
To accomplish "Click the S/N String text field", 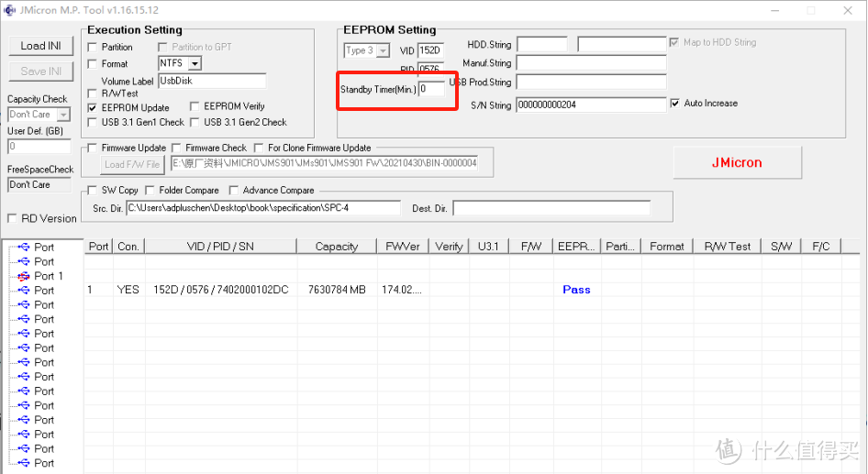I will coord(590,105).
